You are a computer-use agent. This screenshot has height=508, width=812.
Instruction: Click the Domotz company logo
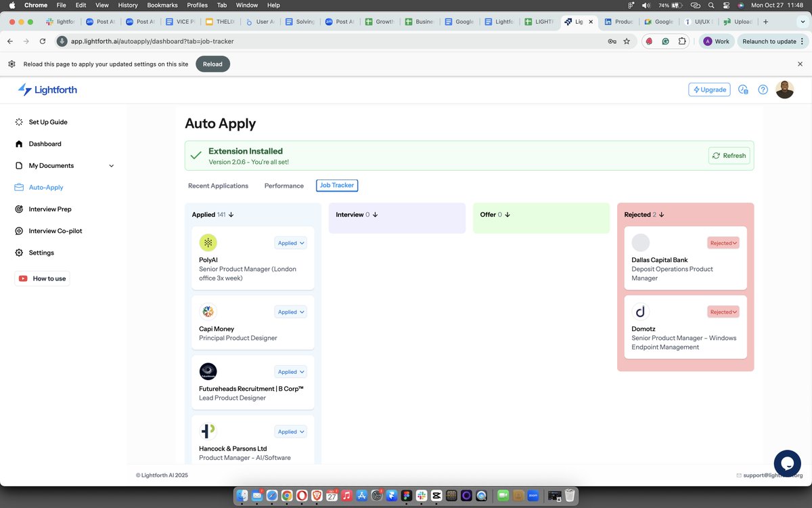pyautogui.click(x=641, y=312)
